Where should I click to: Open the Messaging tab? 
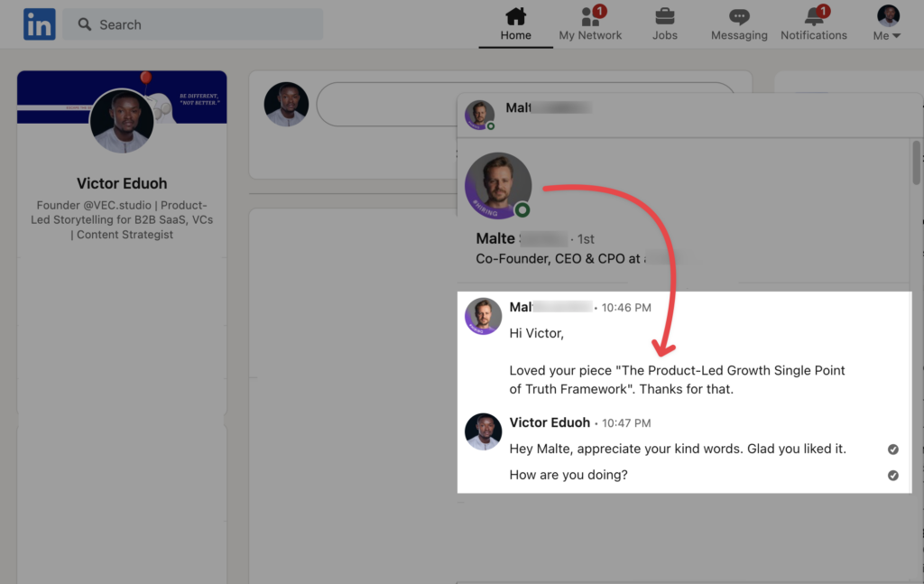click(739, 24)
